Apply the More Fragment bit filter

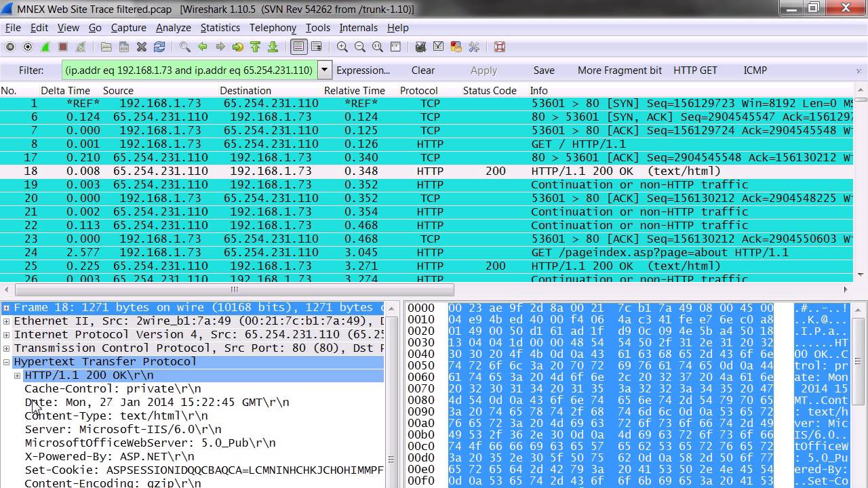[x=620, y=70]
